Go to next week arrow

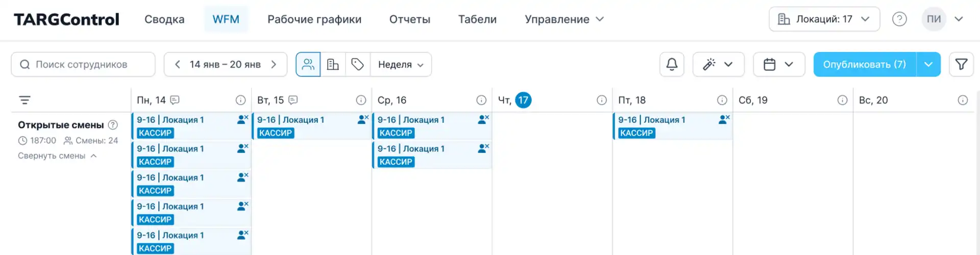[274, 64]
